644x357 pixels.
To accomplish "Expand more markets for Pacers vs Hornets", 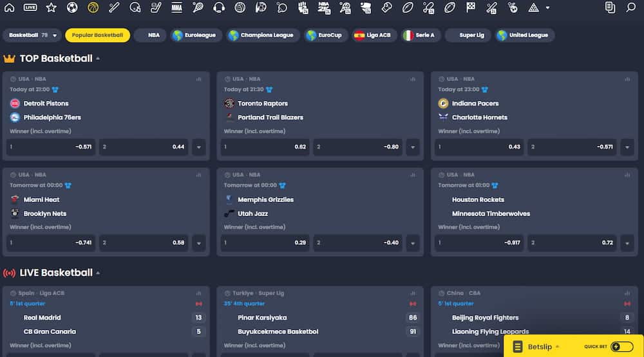I will pos(627,147).
